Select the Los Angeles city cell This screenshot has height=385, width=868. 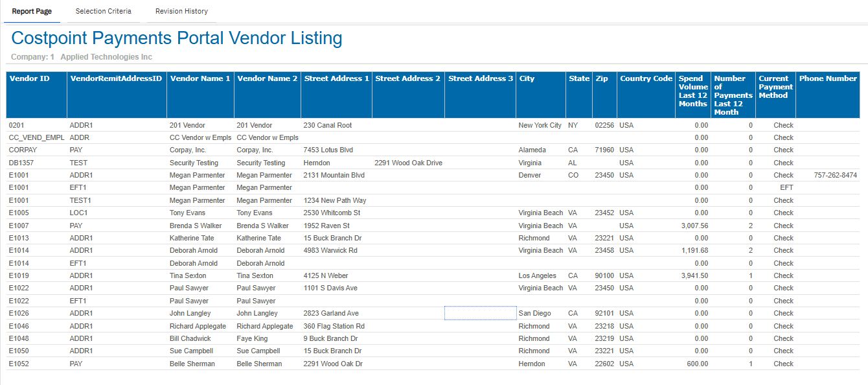[537, 275]
